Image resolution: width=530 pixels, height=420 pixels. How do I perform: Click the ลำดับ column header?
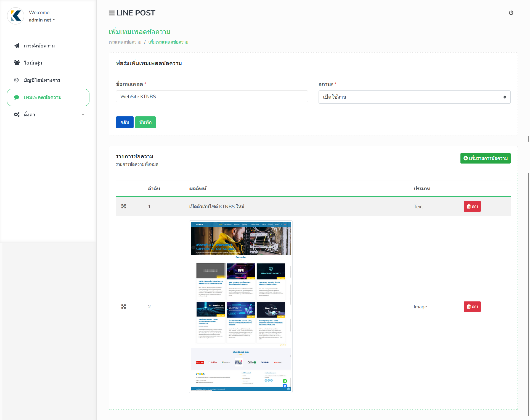coord(154,189)
